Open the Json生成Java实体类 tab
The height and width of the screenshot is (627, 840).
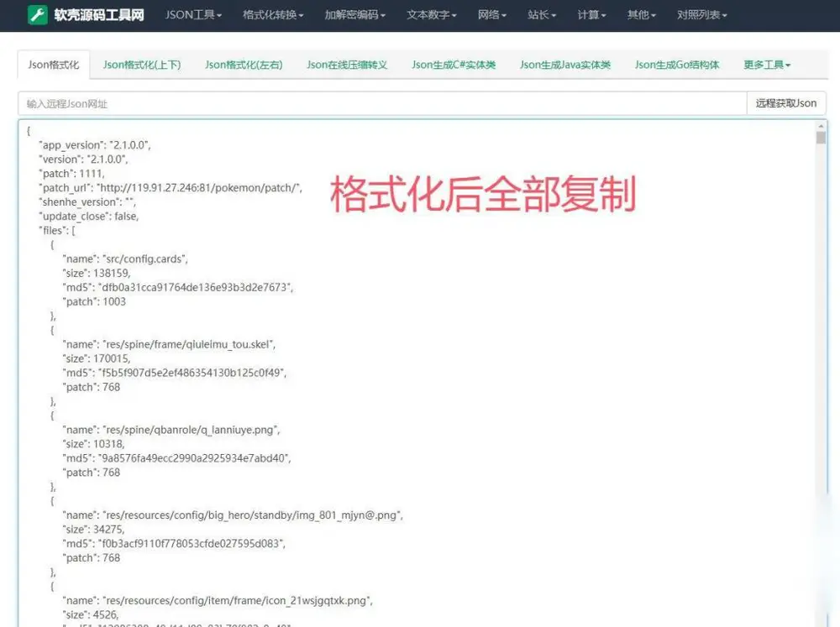pos(565,65)
